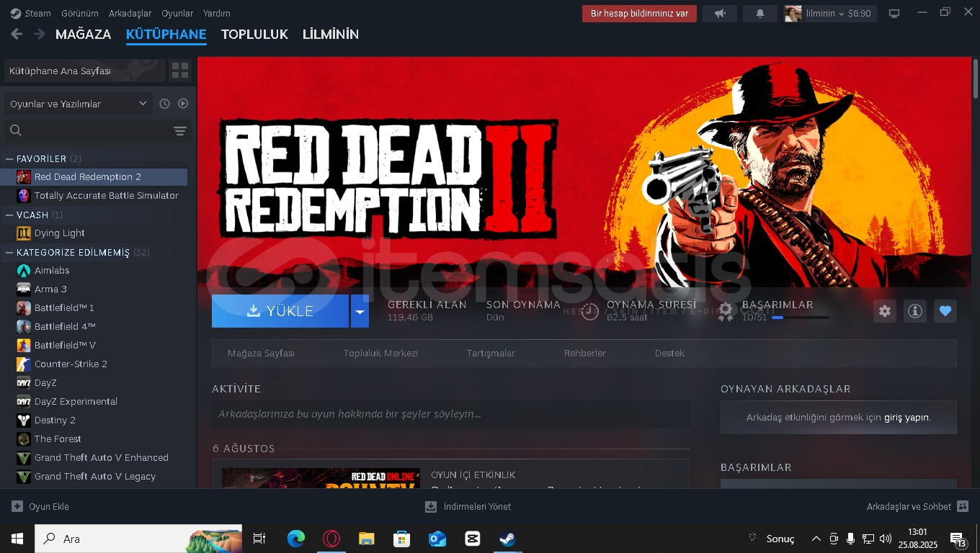Show game info icon
Screen dimensions: 980x553
click(x=915, y=311)
